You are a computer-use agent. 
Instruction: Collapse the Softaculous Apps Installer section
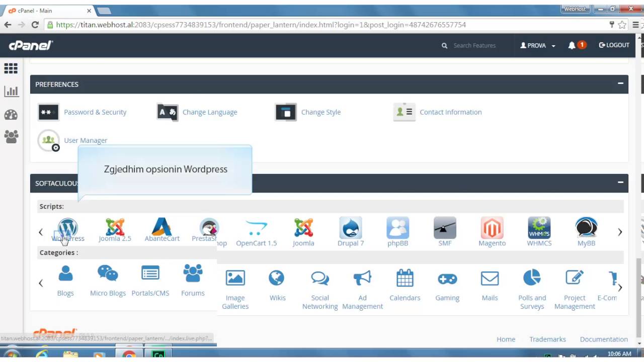pos(620,183)
